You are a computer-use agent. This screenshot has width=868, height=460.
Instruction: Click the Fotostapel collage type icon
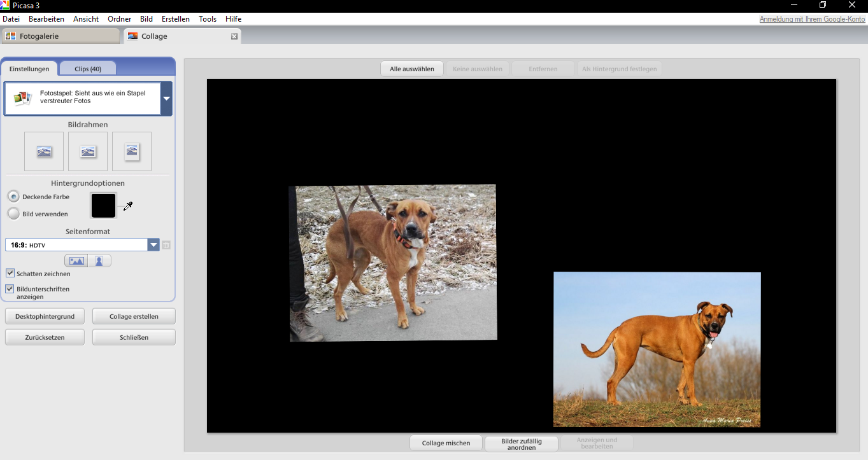tap(23, 98)
